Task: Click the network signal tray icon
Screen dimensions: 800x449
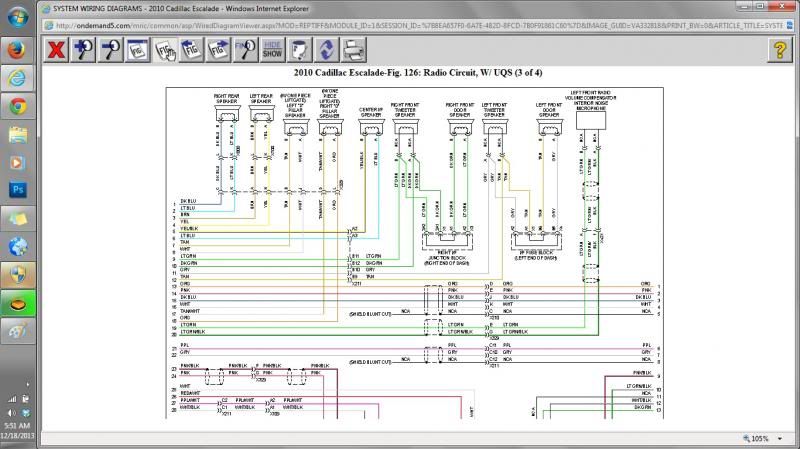Action: tap(12, 398)
